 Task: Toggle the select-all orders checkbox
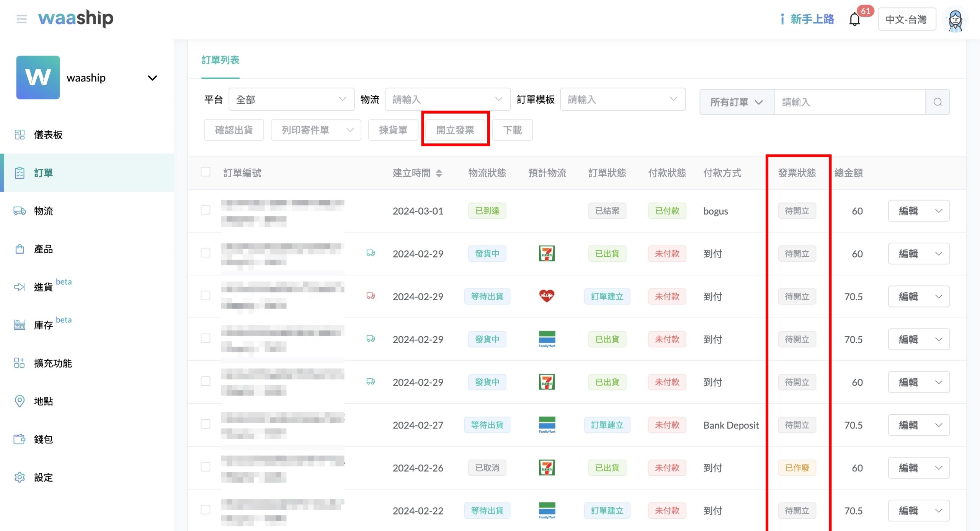(206, 172)
